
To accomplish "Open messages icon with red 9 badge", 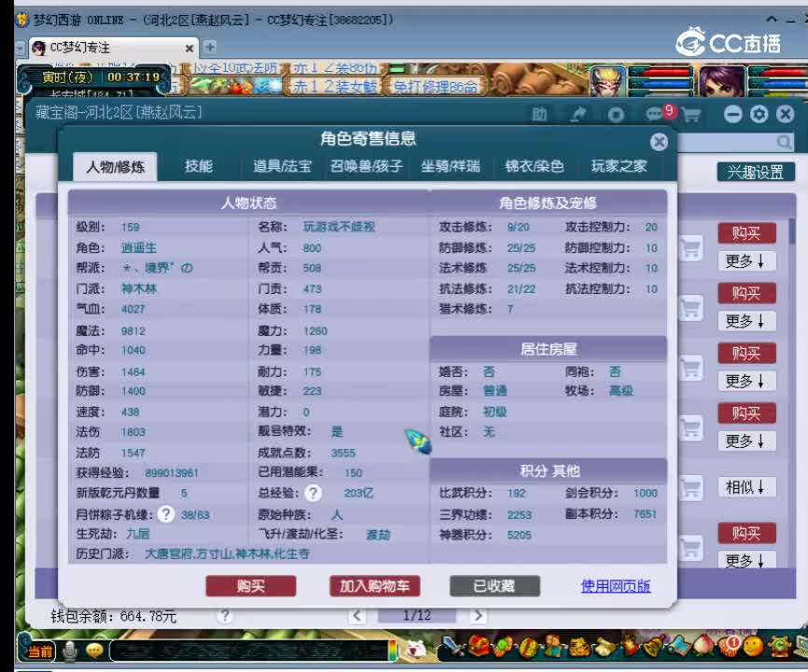I will pyautogui.click(x=661, y=112).
